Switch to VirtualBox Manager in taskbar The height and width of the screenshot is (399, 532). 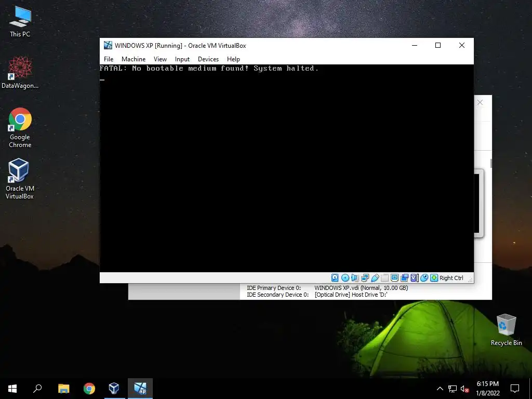(x=114, y=389)
